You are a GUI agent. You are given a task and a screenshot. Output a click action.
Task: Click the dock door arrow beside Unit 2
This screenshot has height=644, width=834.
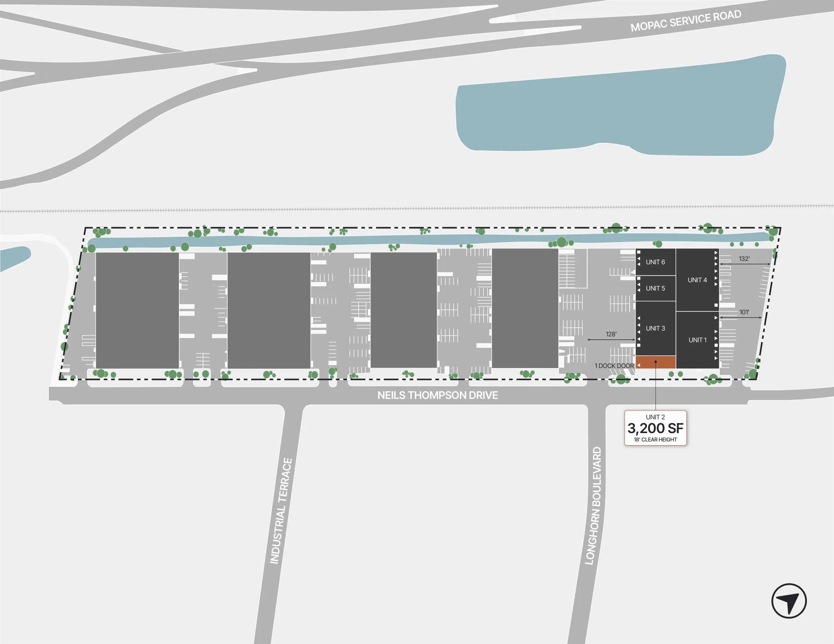(x=638, y=366)
